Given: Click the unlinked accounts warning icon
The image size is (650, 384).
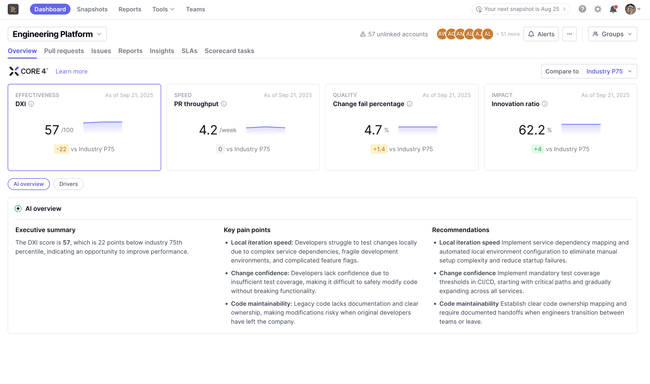Looking at the screenshot, I should (x=363, y=34).
